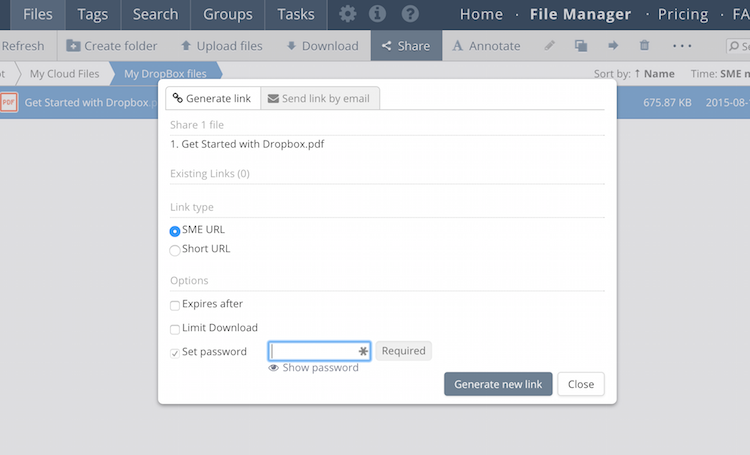This screenshot has width=750, height=455.
Task: Open the settings gear icon
Action: tap(347, 14)
